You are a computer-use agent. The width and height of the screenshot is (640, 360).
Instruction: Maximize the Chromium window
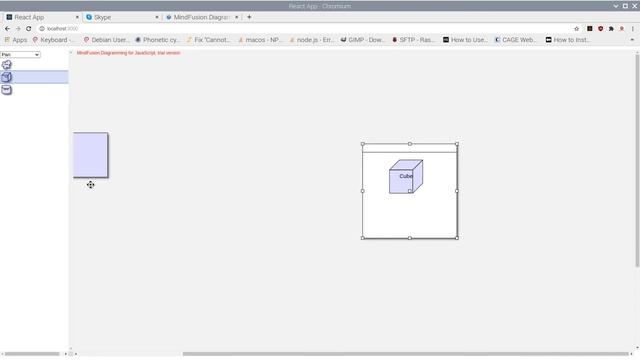click(625, 6)
